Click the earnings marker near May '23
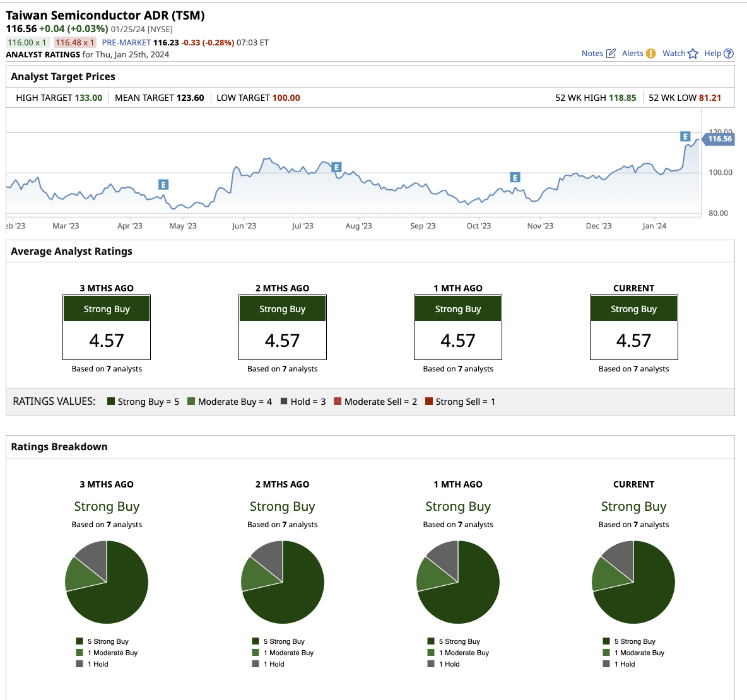 163,185
